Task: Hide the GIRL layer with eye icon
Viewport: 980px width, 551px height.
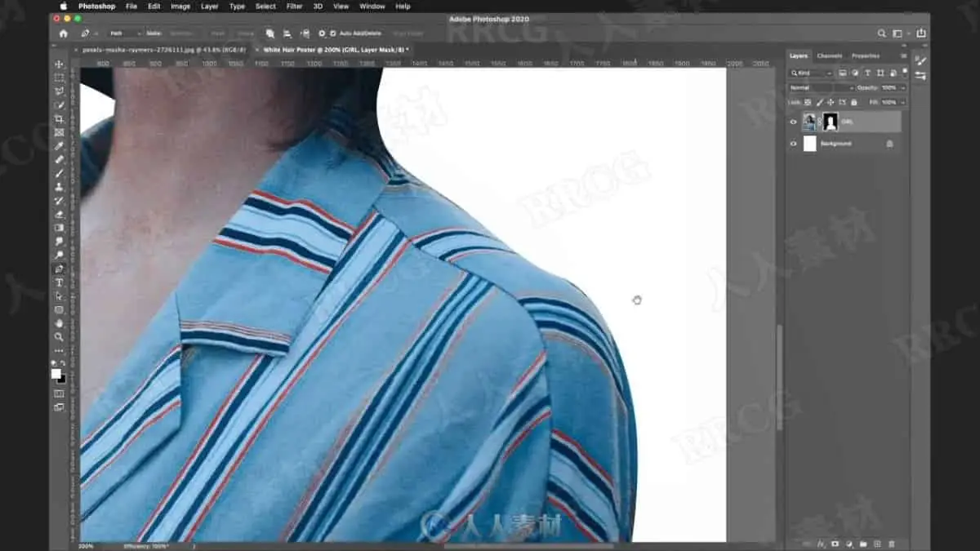Action: point(793,122)
